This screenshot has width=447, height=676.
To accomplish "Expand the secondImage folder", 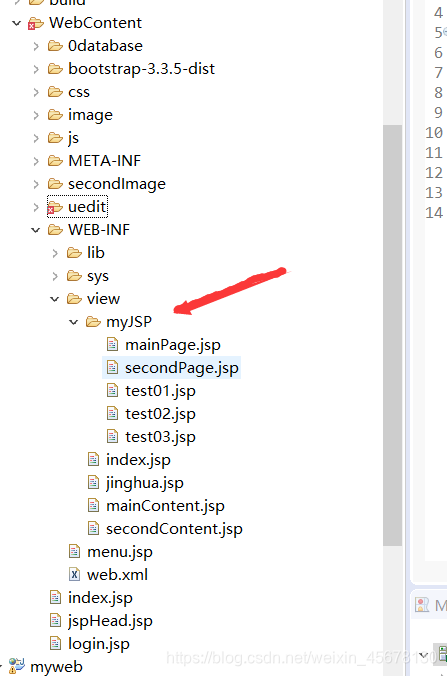I will point(36,184).
